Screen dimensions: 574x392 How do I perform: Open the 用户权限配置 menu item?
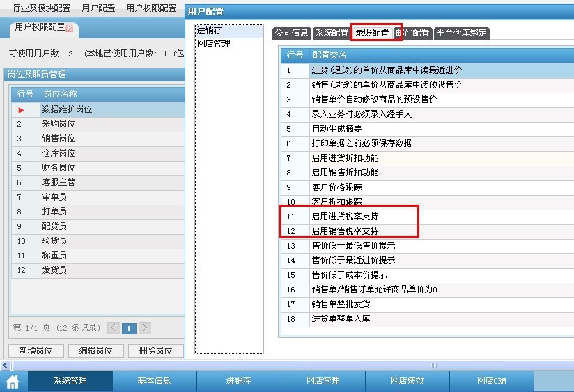tap(151, 8)
